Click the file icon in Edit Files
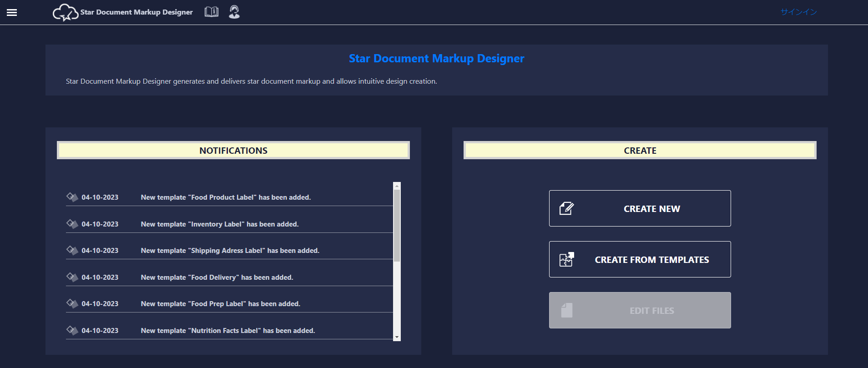Screen dimensions: 868x368 [566, 311]
